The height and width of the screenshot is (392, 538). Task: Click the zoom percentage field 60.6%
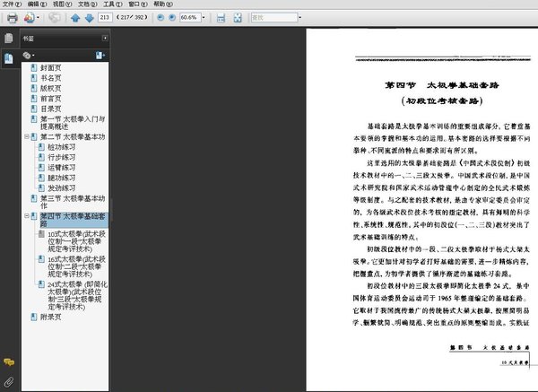[190, 17]
